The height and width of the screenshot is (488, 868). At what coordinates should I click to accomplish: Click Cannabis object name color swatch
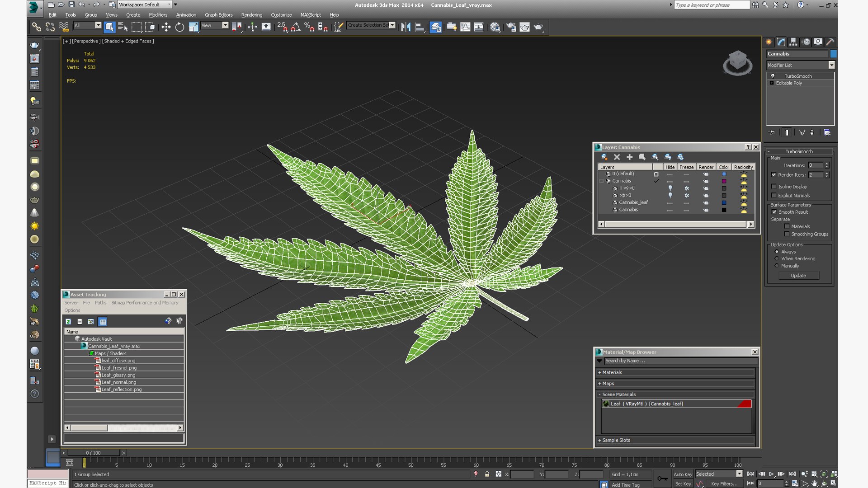[x=833, y=54]
